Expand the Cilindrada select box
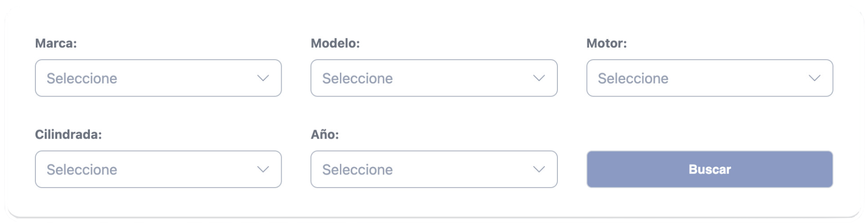Screen dimensions: 868x223 point(158,169)
